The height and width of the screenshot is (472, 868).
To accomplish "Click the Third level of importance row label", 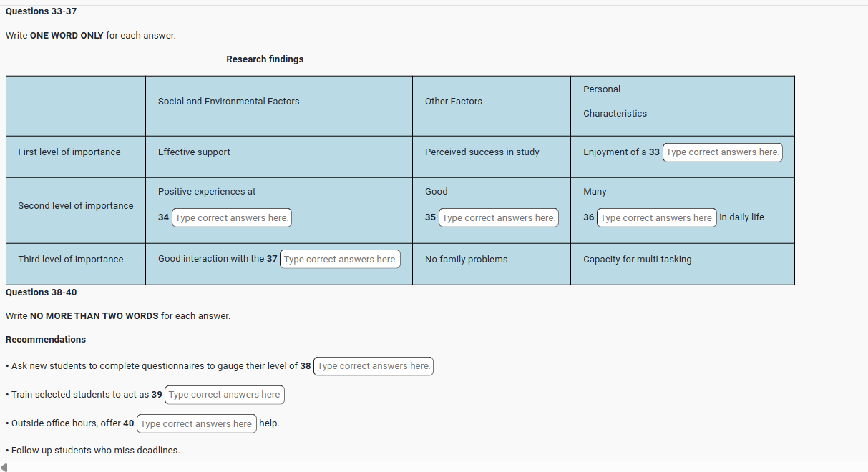I will pos(70,260).
